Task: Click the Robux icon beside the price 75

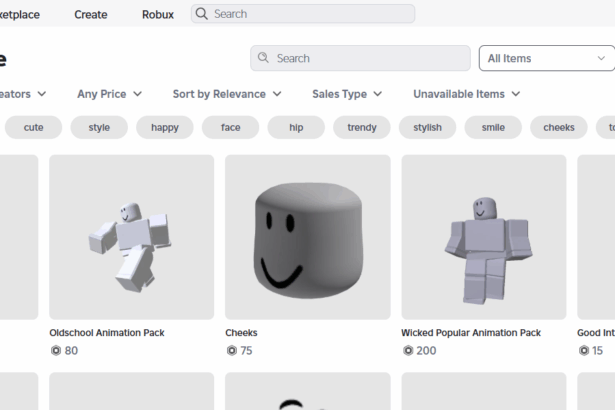Action: click(x=232, y=350)
